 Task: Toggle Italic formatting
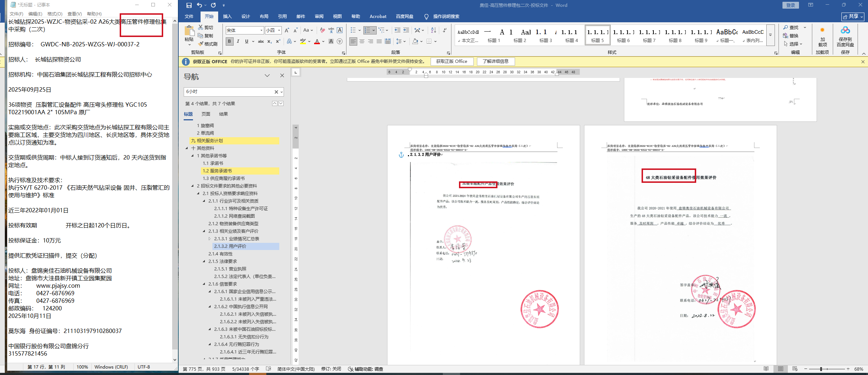pos(238,42)
